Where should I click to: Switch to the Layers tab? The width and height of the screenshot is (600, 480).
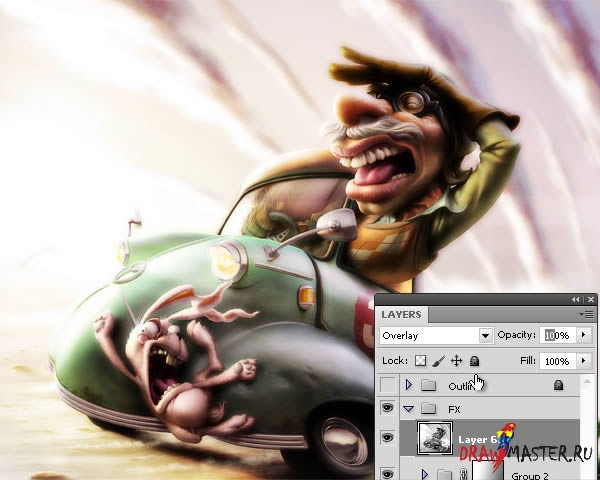(401, 315)
